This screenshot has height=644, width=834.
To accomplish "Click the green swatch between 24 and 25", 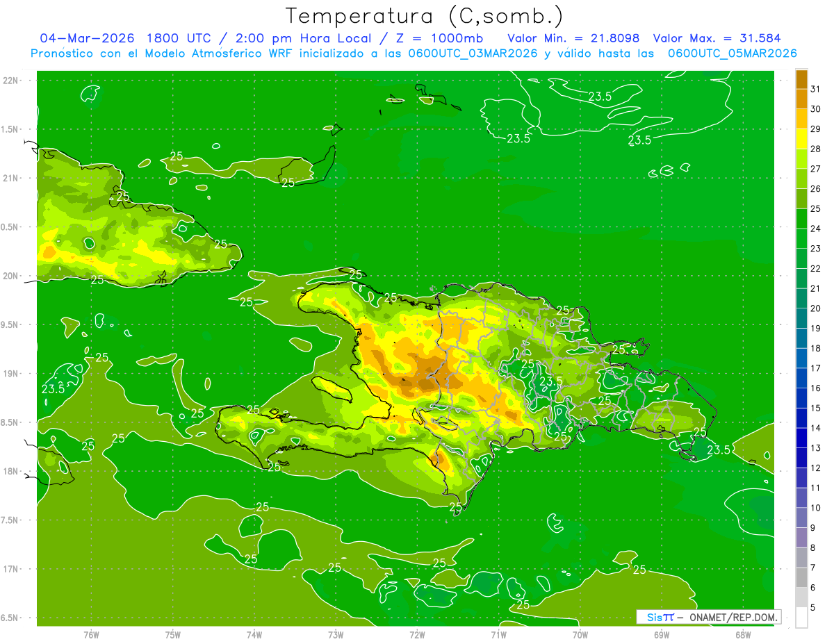I will pos(801,219).
